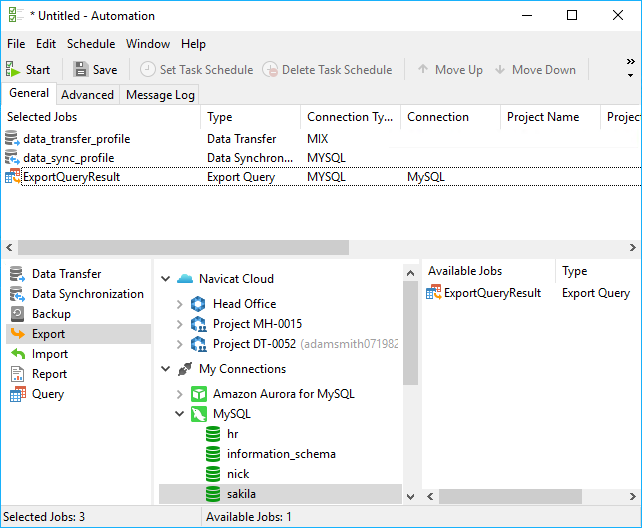Click the sakila database icon
Viewport: 642px width, 528px height.
point(213,494)
